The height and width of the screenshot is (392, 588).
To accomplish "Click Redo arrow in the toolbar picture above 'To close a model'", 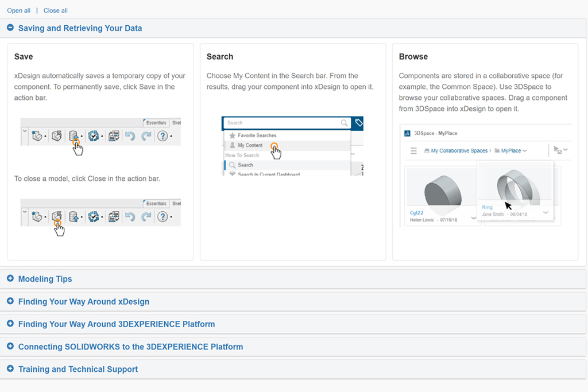I will coord(146,135).
